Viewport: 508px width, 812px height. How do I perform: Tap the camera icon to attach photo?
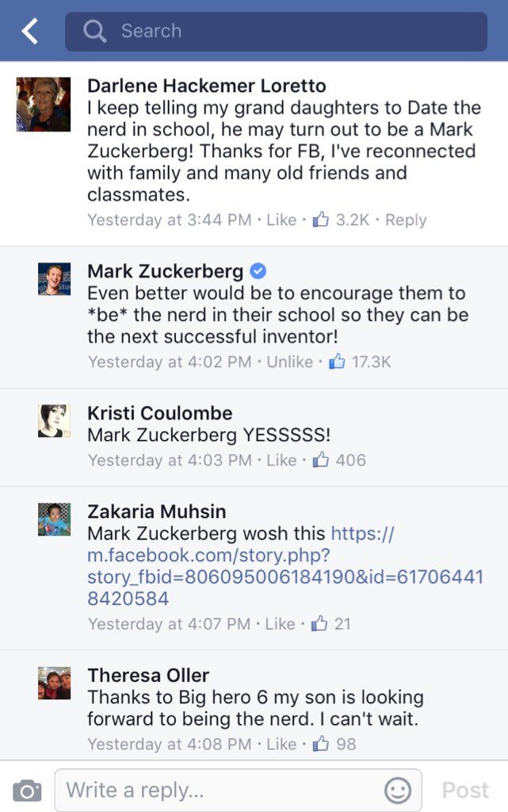[x=27, y=790]
